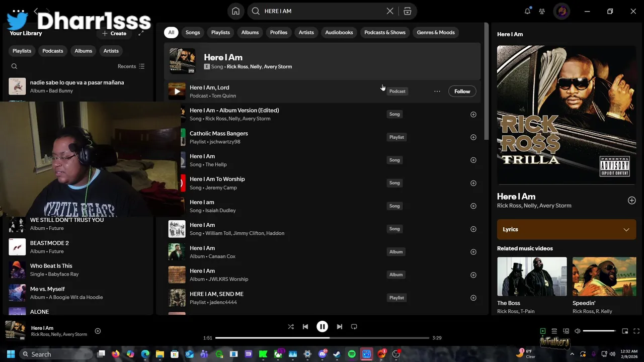Image resolution: width=644 pixels, height=362 pixels.
Task: Open the top result Here I Am
Action: pyautogui.click(x=322, y=61)
